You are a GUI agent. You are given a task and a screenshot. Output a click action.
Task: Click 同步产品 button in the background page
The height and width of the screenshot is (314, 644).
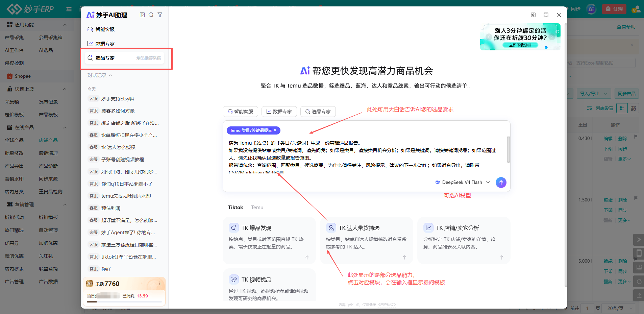[627, 94]
